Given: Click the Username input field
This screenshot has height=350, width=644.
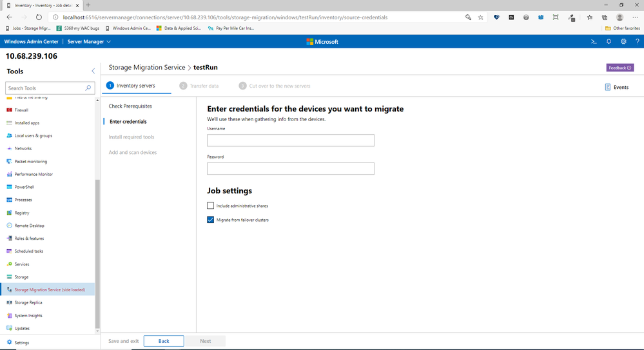Looking at the screenshot, I should (x=290, y=140).
